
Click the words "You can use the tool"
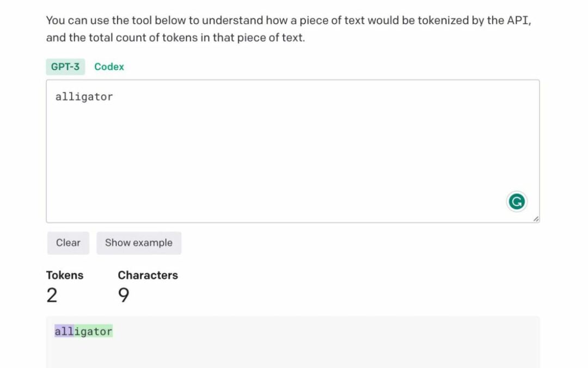click(90, 21)
